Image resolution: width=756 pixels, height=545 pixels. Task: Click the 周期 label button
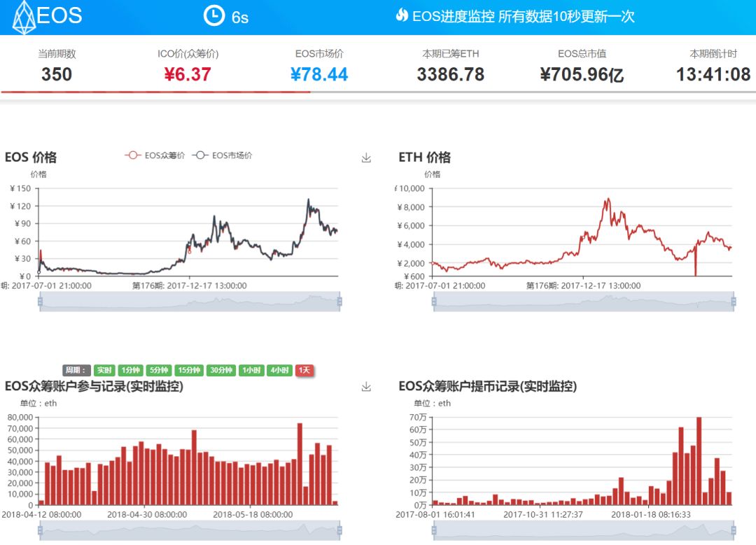point(76,370)
